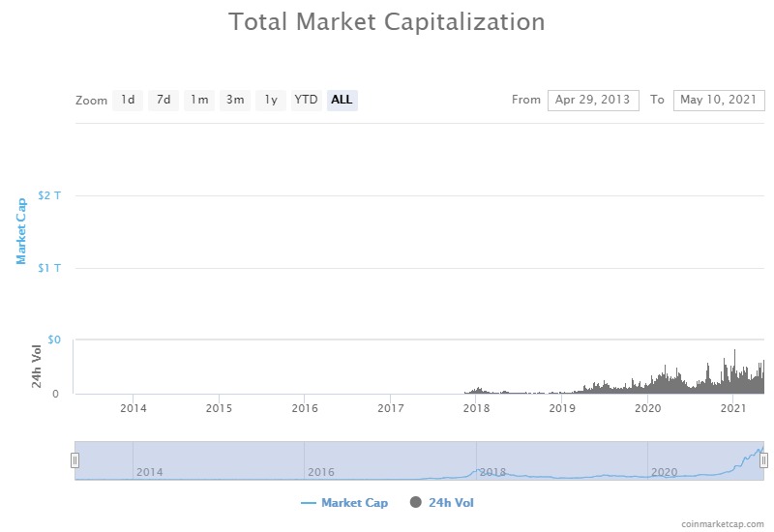Grab the right navigator range handle
774x532 pixels.
click(x=763, y=460)
